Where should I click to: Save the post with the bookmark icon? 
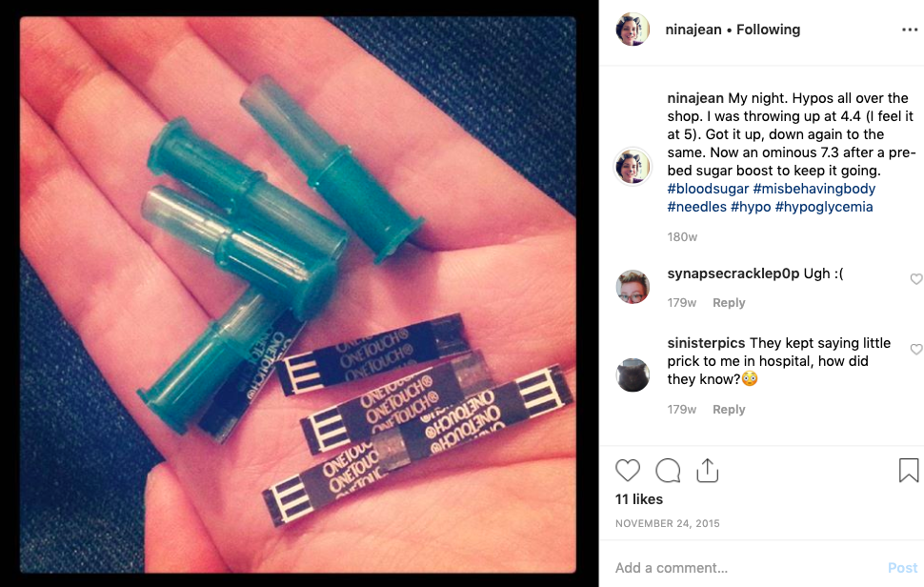[x=909, y=471]
